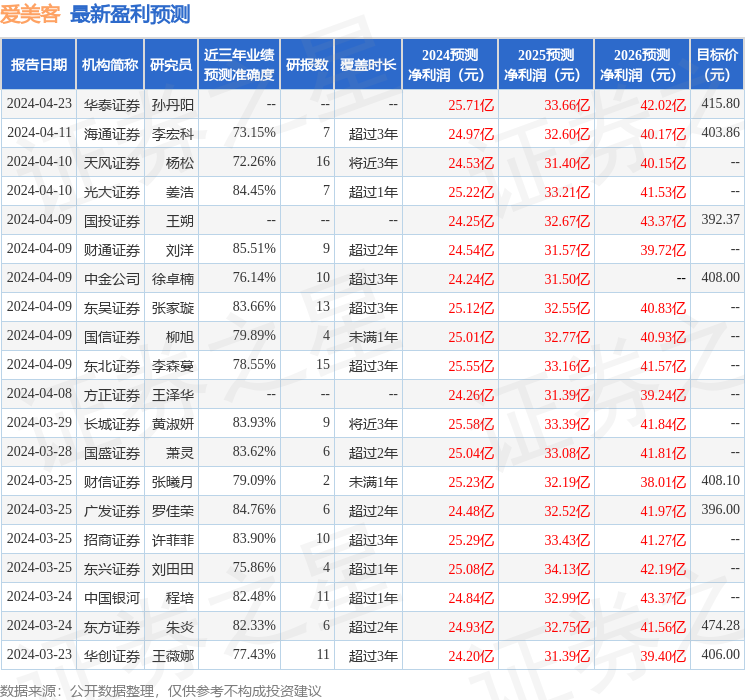Click target price 392.37
Viewport: 745px width, 700px height.
(721, 220)
